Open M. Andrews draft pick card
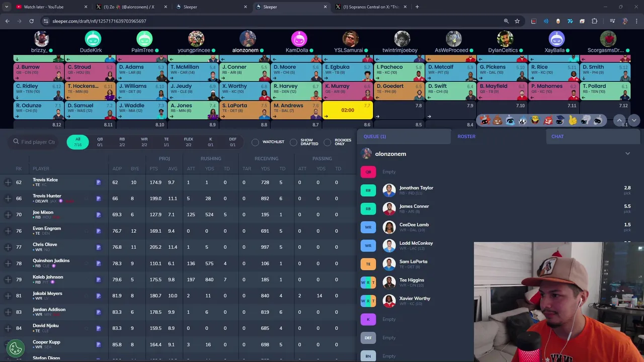Screen dimensions: 644x362 296,110
